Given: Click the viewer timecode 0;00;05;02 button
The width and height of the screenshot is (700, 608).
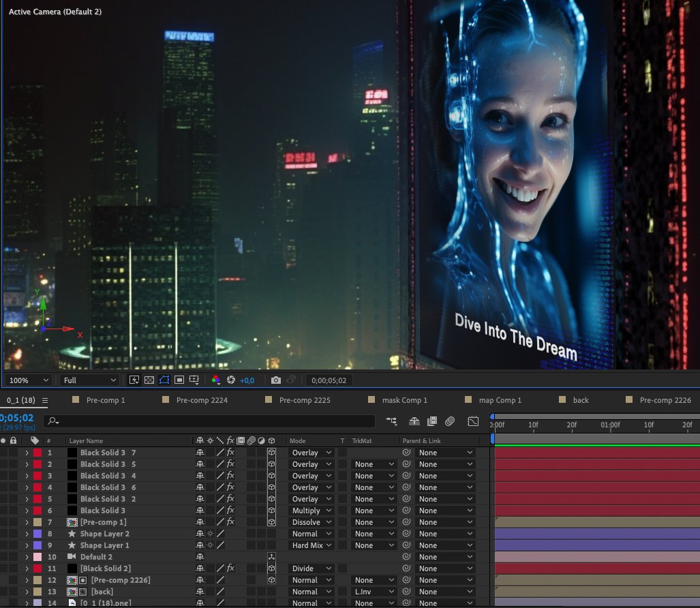Looking at the screenshot, I should (x=329, y=380).
